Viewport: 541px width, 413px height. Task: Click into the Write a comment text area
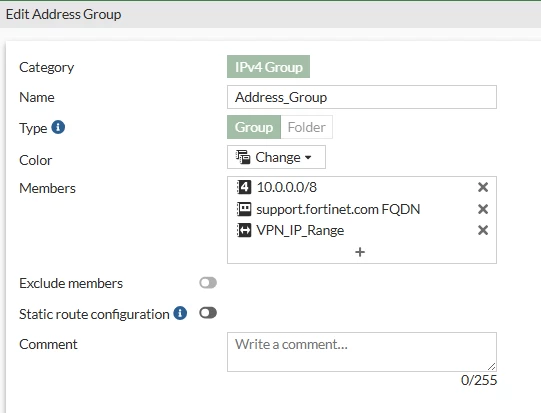tap(362, 352)
